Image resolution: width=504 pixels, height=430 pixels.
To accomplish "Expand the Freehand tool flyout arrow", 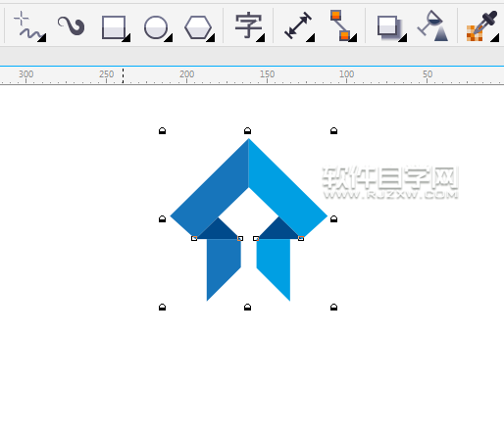I will point(42,38).
